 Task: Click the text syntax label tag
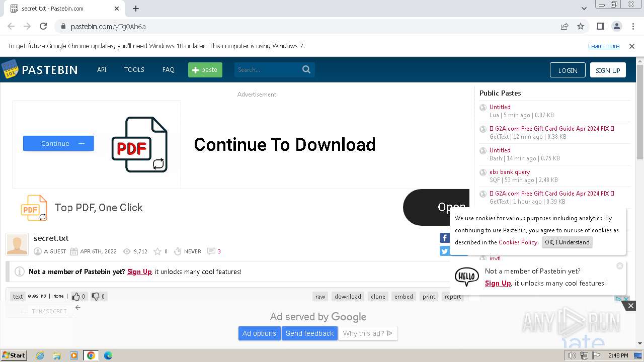18,297
